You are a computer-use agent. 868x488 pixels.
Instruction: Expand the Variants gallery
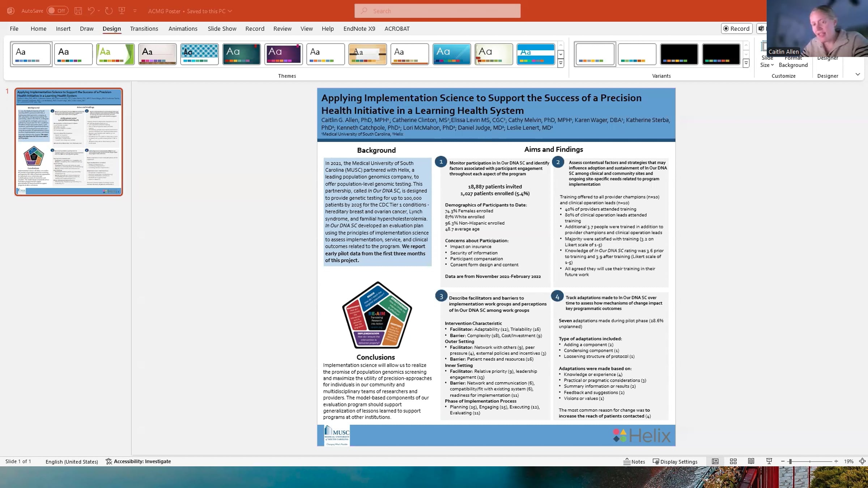pos(746,64)
